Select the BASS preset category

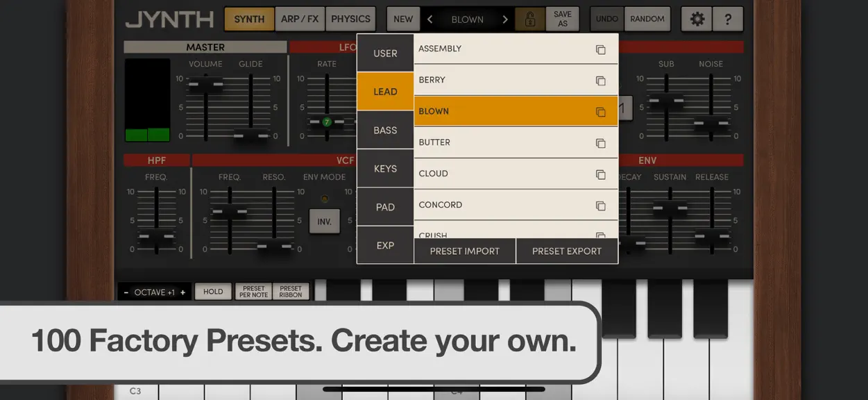point(385,130)
